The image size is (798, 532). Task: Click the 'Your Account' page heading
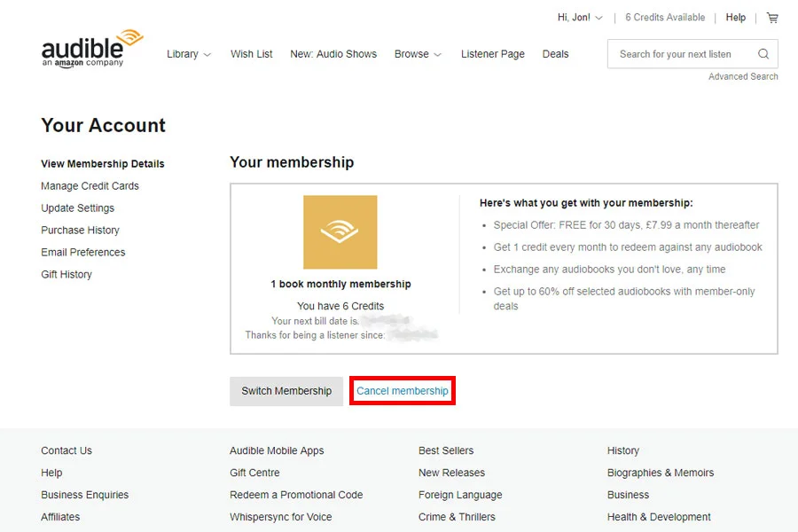pos(104,125)
